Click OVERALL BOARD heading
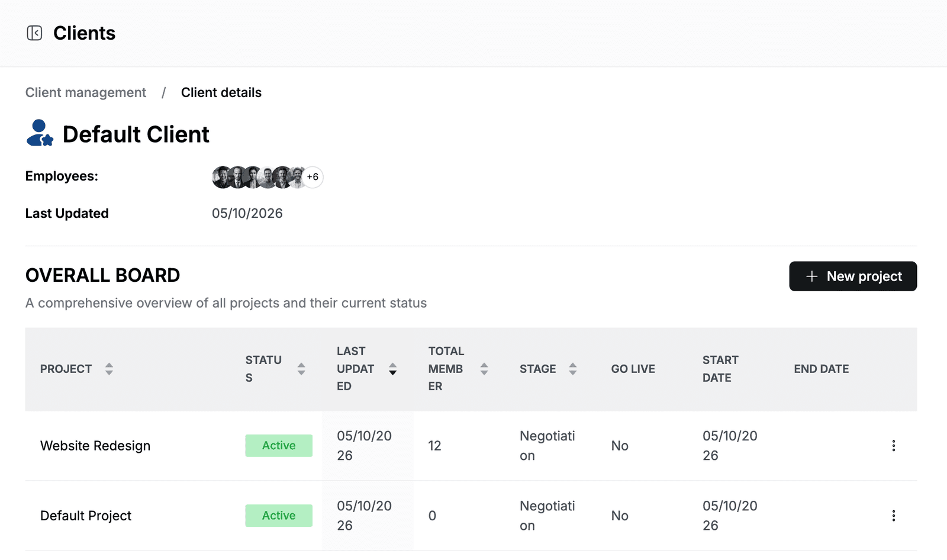The image size is (947, 560). (102, 275)
